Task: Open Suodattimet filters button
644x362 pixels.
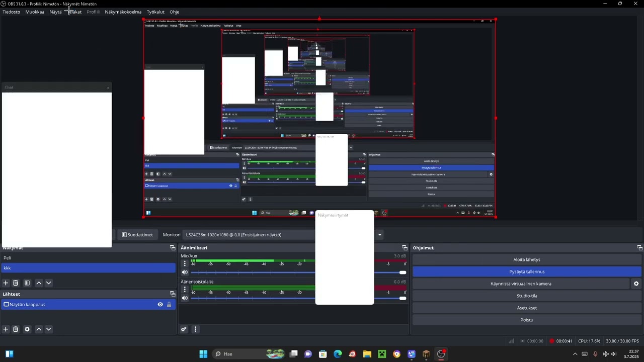Action: point(137,235)
